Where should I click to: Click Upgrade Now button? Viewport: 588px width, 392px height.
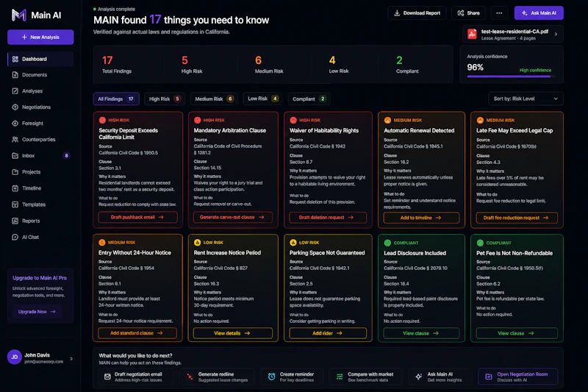[x=37, y=312]
